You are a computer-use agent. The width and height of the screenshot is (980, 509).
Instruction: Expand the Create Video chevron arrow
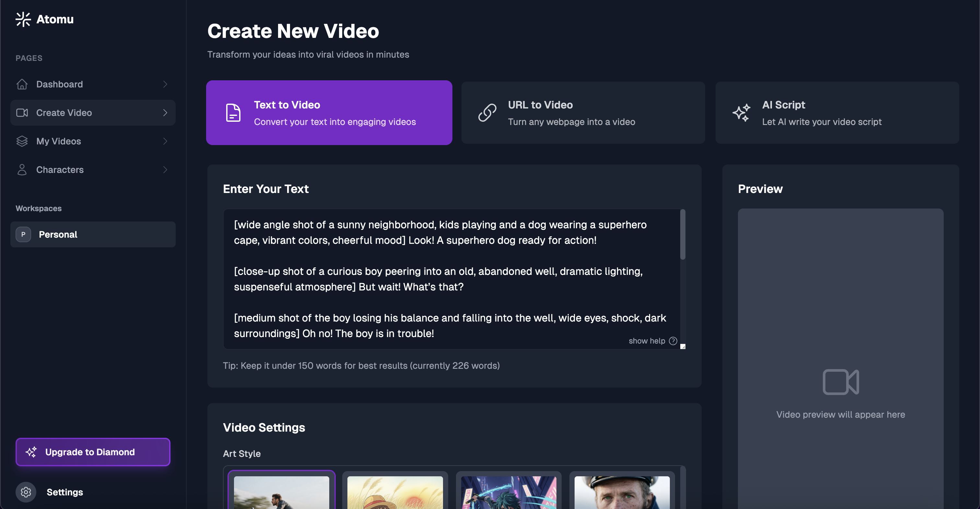pos(165,113)
